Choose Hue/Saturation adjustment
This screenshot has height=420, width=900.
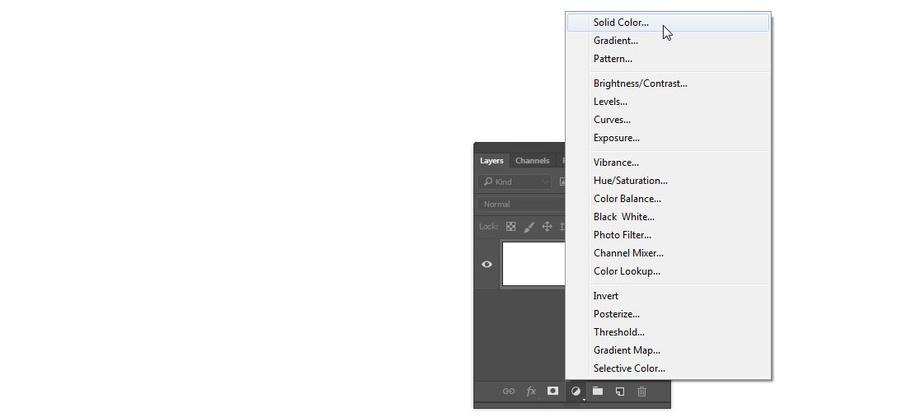[630, 181]
